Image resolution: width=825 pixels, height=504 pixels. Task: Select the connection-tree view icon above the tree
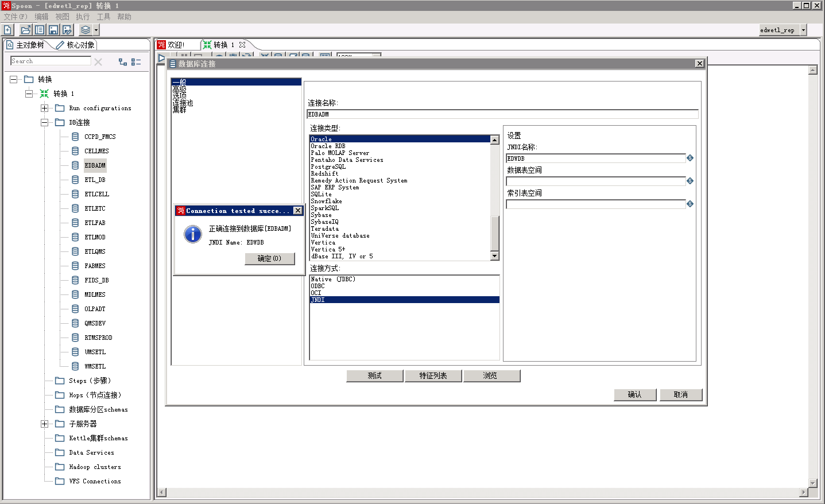[x=121, y=61]
